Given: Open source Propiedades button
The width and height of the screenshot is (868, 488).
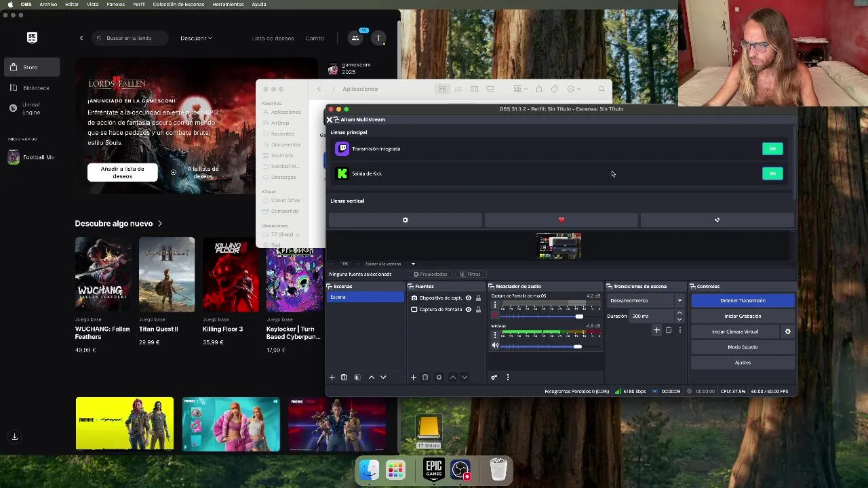Looking at the screenshot, I should point(430,274).
